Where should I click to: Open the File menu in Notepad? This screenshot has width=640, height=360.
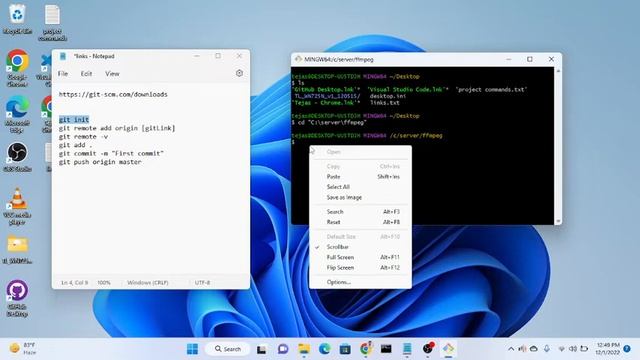point(63,74)
